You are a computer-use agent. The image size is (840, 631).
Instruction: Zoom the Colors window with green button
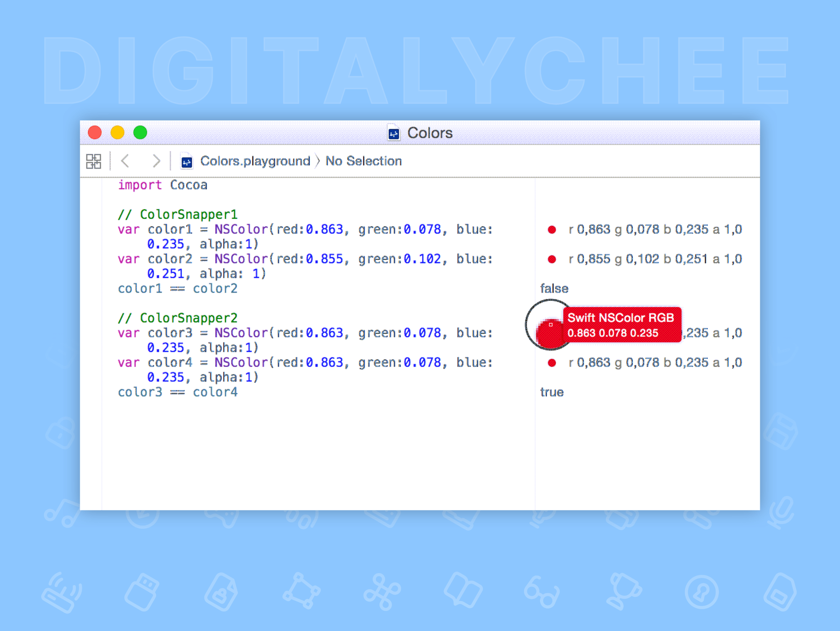140,132
